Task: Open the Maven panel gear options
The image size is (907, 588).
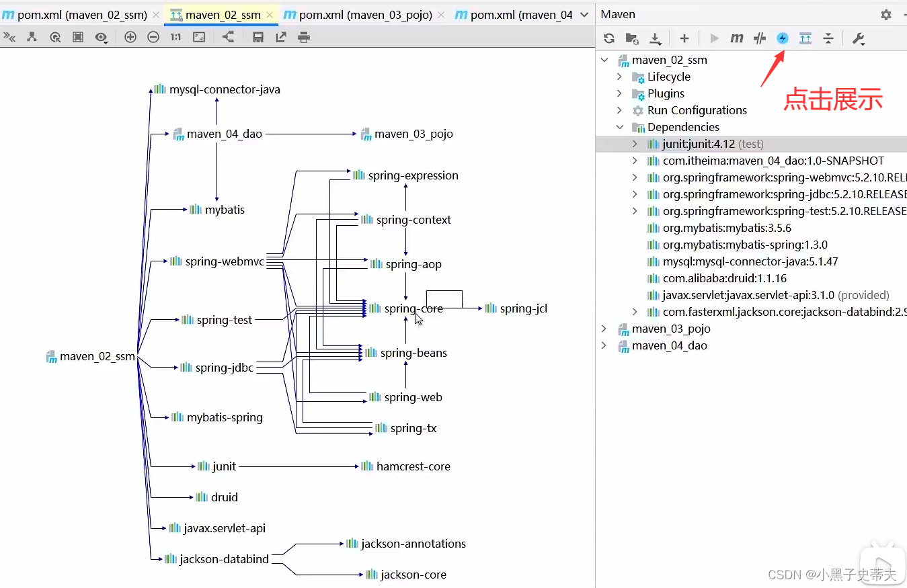Action: 886,15
